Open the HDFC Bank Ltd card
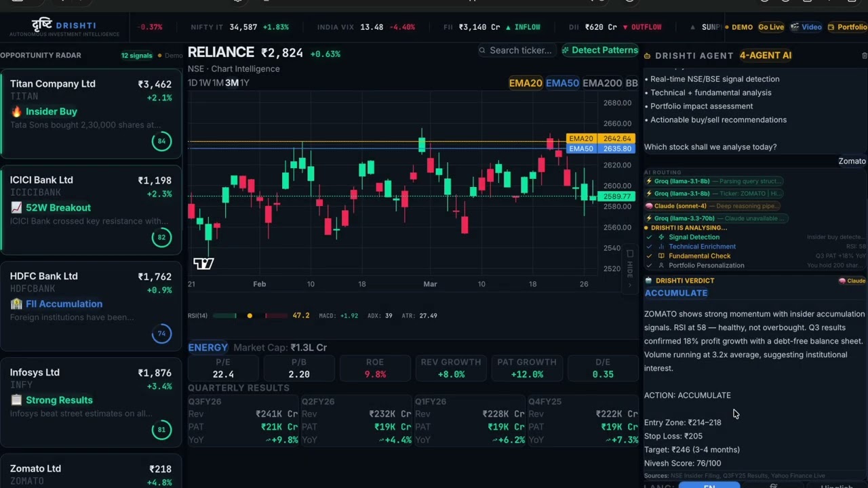 [91, 306]
